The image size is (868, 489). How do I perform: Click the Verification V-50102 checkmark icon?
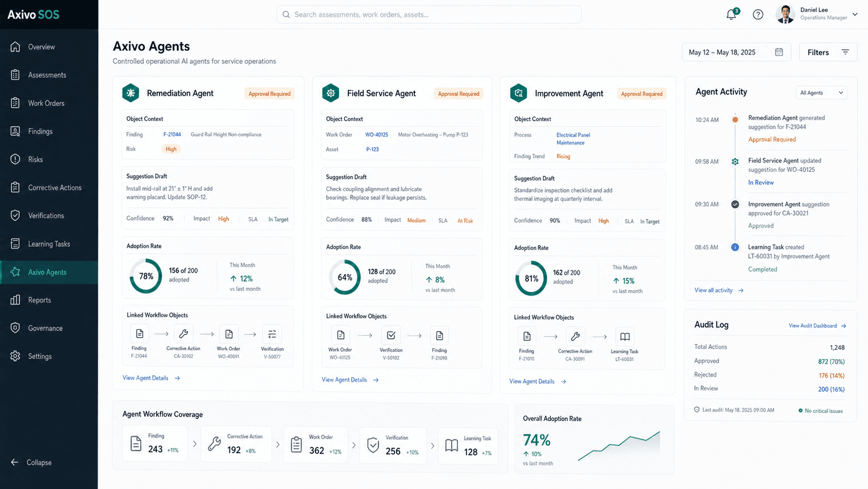tap(391, 335)
